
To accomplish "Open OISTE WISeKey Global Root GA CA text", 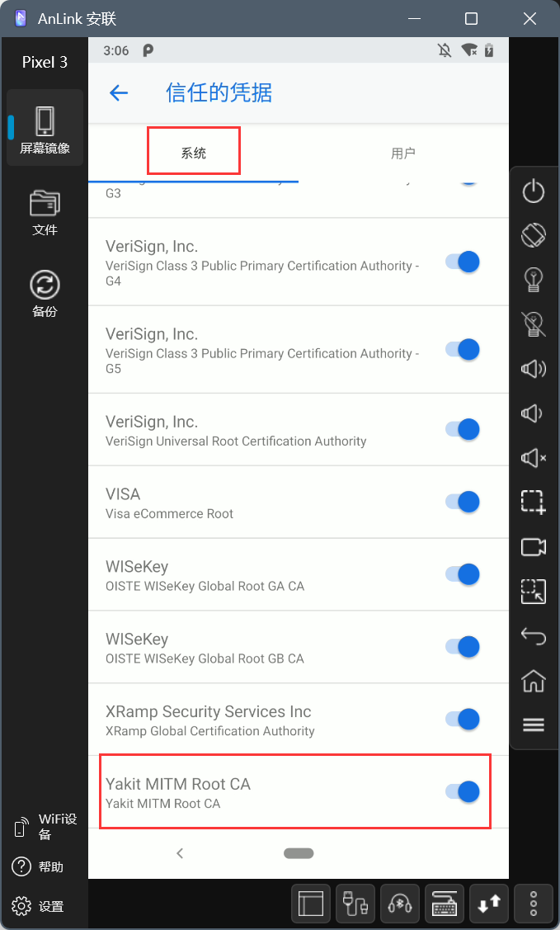I will click(205, 575).
